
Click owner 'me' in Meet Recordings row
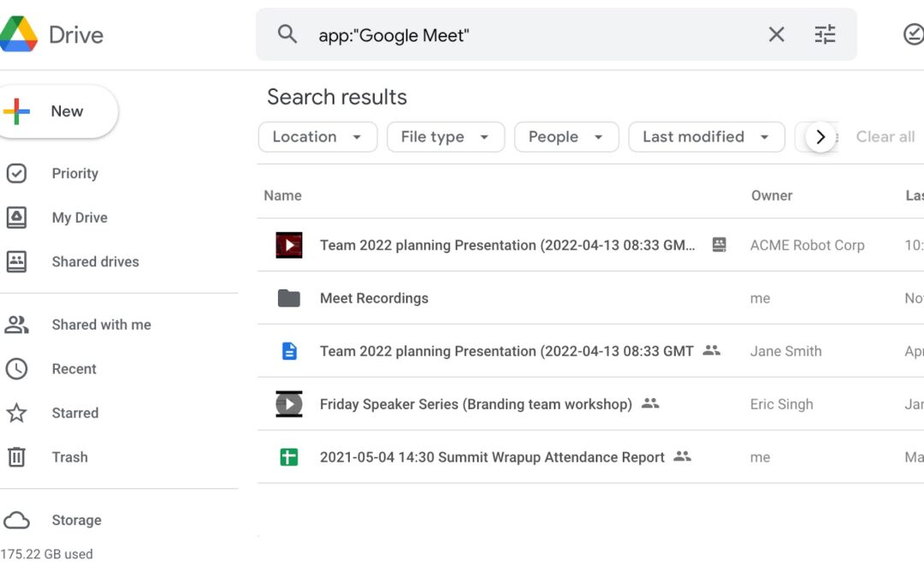(x=761, y=299)
